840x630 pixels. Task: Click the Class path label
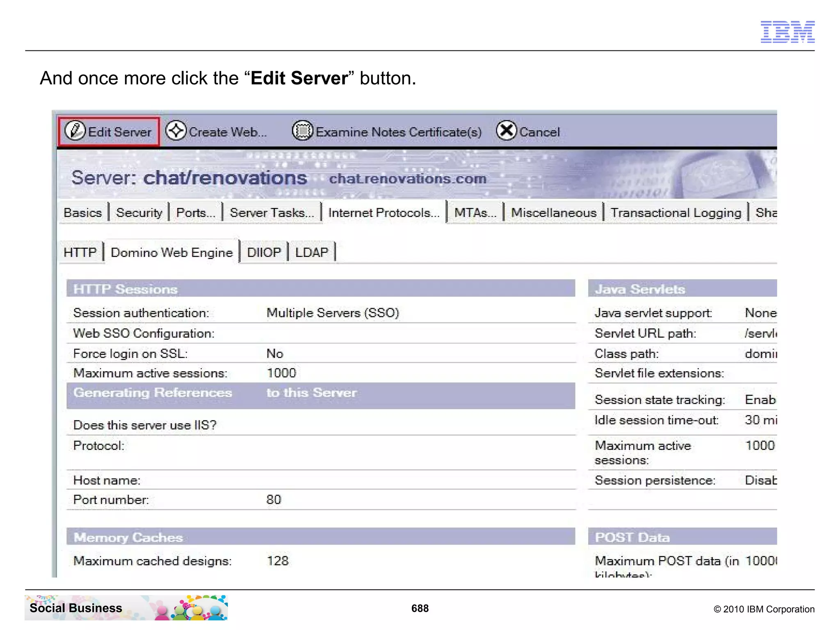627,354
